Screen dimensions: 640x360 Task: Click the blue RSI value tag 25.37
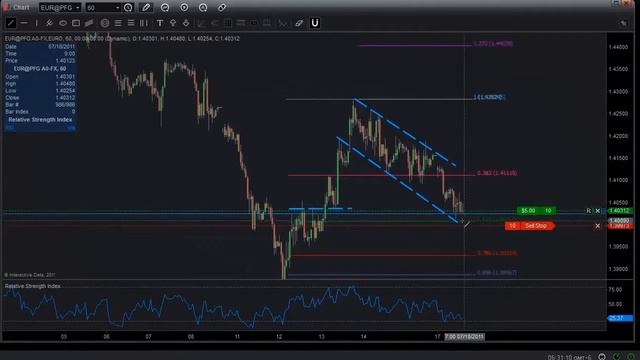point(620,318)
